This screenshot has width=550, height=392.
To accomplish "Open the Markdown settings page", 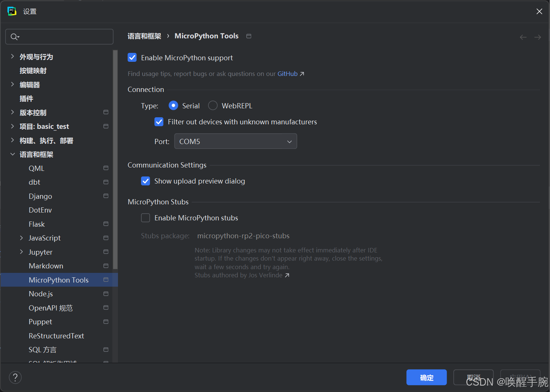I will pyautogui.click(x=46, y=266).
